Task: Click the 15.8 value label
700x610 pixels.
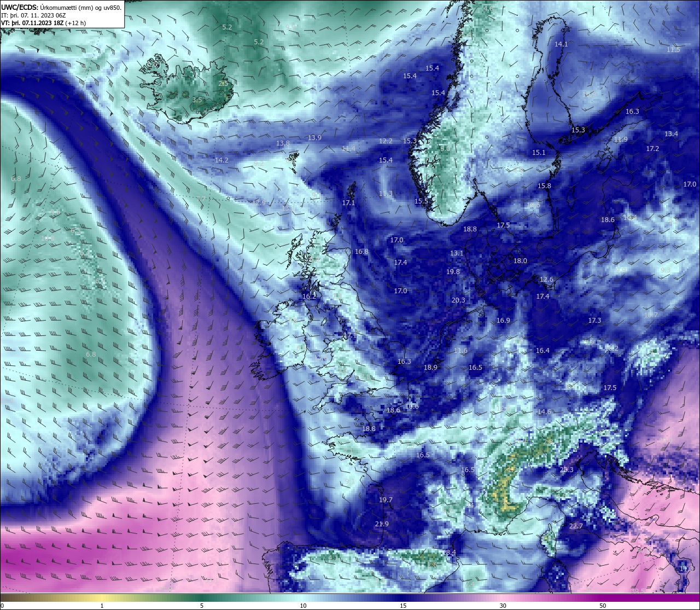Action: click(x=544, y=186)
